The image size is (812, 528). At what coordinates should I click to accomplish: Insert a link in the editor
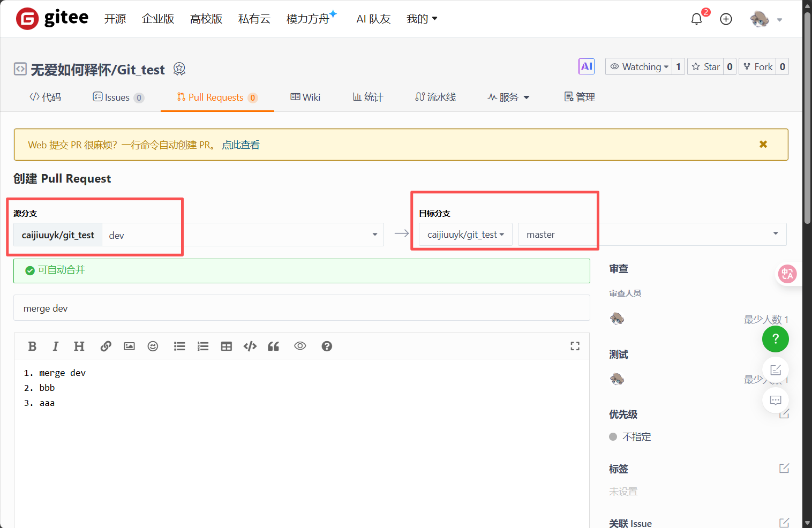coord(106,346)
